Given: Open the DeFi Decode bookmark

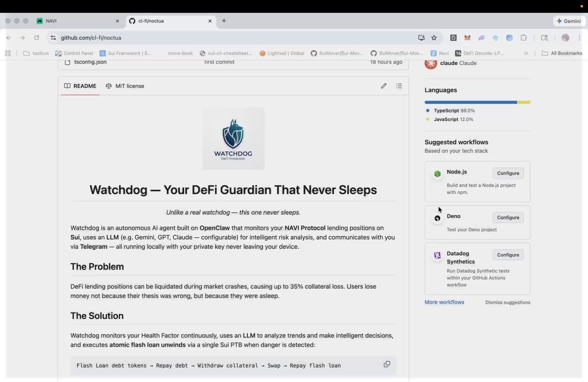Looking at the screenshot, I should point(479,53).
